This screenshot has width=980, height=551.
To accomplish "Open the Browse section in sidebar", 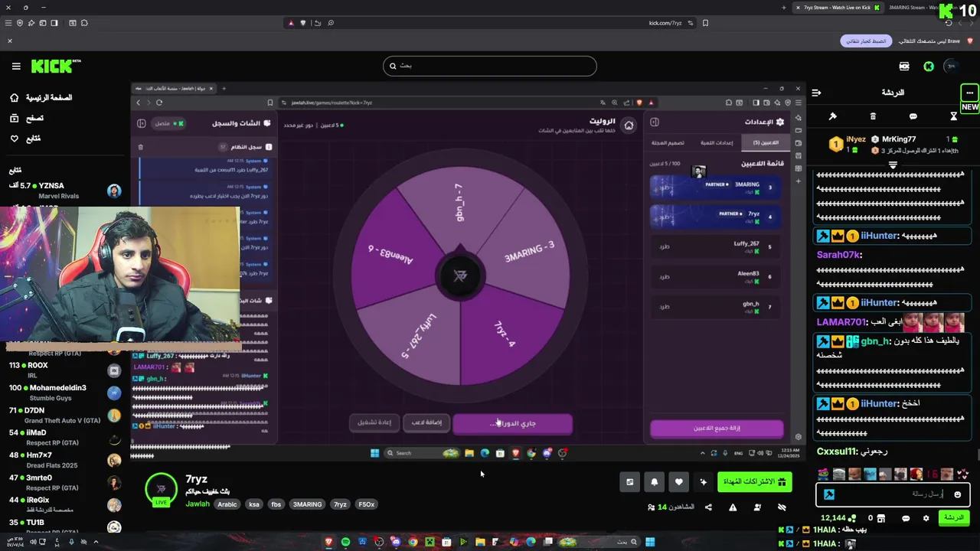I will click(27, 118).
